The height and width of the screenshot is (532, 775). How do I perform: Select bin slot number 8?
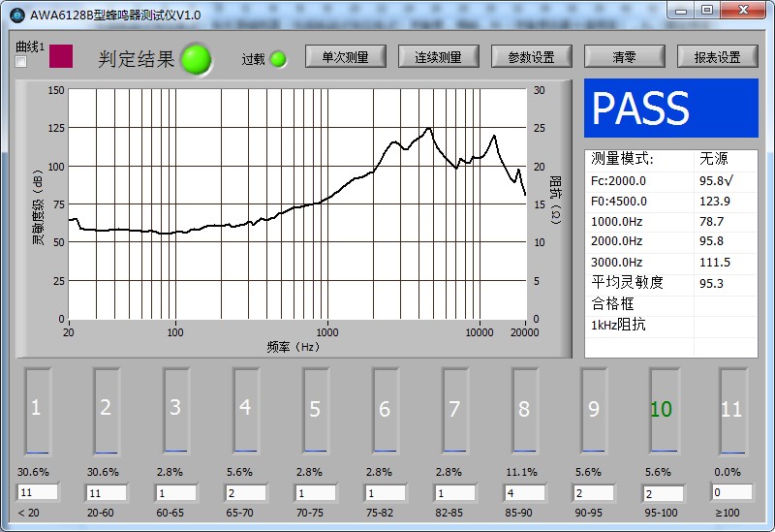pyautogui.click(x=524, y=409)
